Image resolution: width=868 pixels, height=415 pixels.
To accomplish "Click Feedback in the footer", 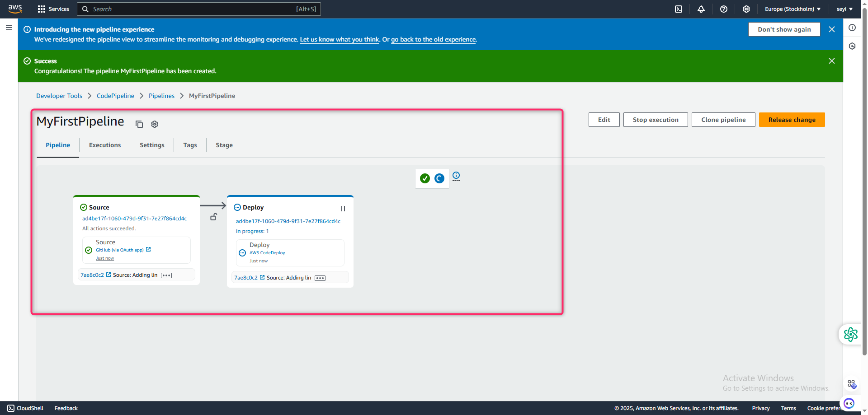I will tap(66, 408).
